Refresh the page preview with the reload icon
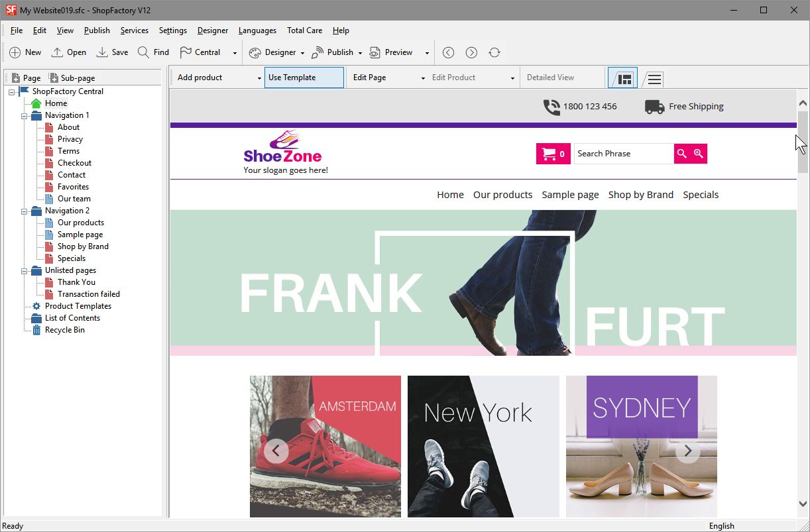This screenshot has width=810, height=532. tap(494, 52)
